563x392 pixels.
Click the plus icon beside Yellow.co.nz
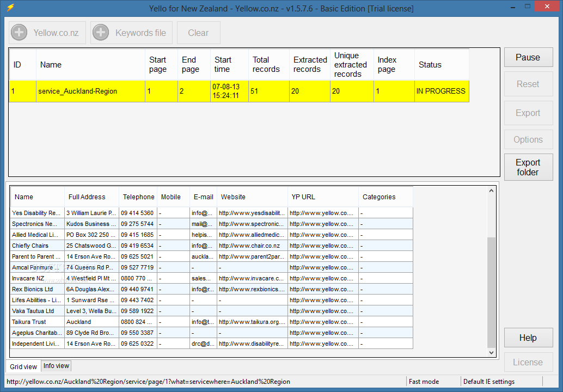click(19, 33)
